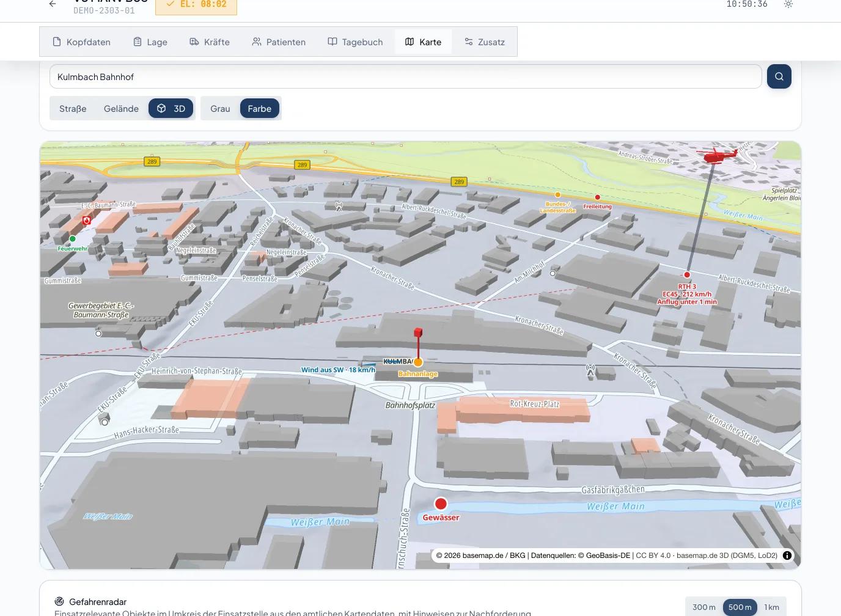Open the Tagebuch tab
The image size is (841, 616).
coord(355,42)
